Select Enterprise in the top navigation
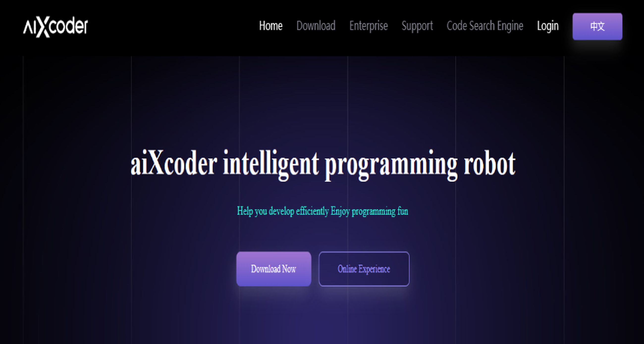This screenshot has height=344, width=644. pyautogui.click(x=369, y=26)
